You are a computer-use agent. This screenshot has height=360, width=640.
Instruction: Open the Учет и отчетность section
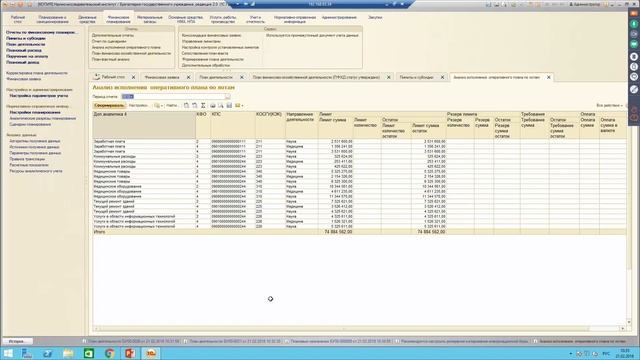[x=255, y=19]
